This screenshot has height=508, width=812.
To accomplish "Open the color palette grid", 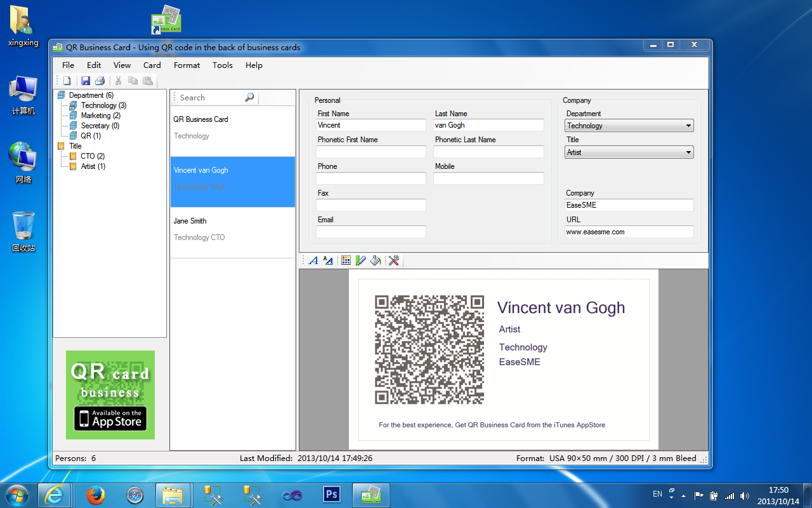I will (x=346, y=260).
